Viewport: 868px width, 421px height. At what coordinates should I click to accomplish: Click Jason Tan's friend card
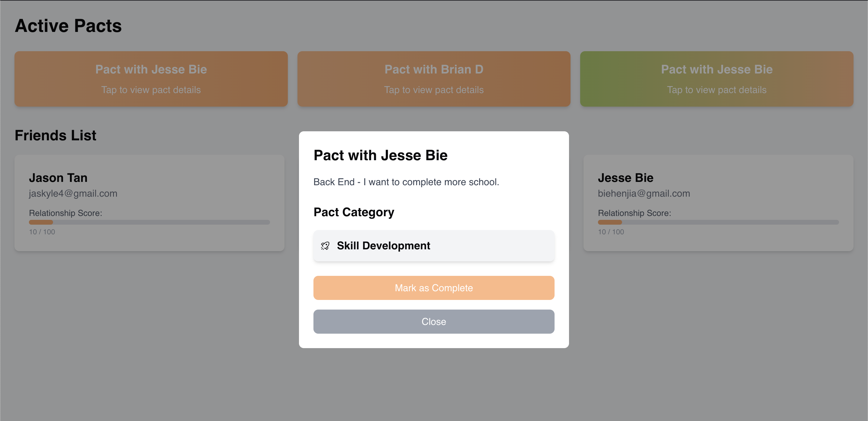149,203
